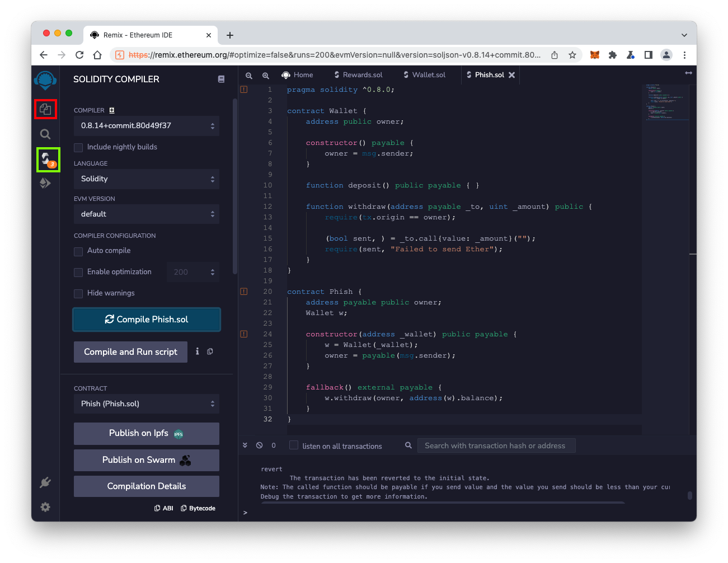Toggle the Auto compile checkbox
The height and width of the screenshot is (563, 728).
[78, 251]
